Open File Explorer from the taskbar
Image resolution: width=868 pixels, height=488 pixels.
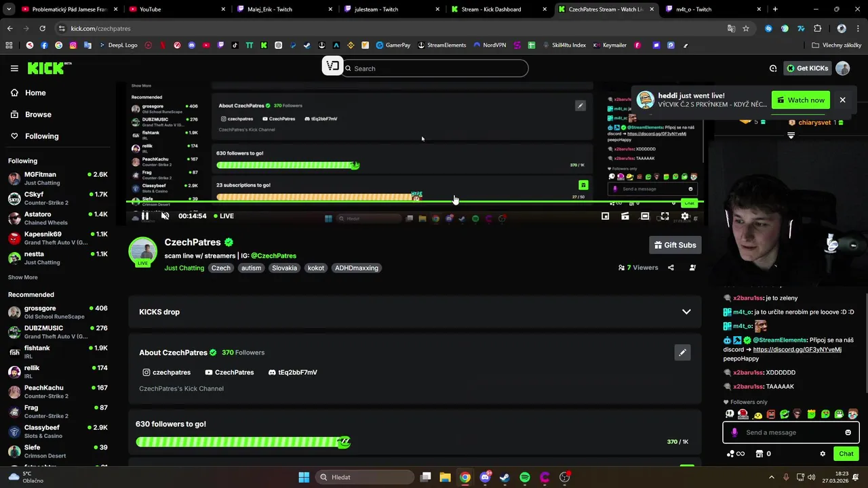445,477
